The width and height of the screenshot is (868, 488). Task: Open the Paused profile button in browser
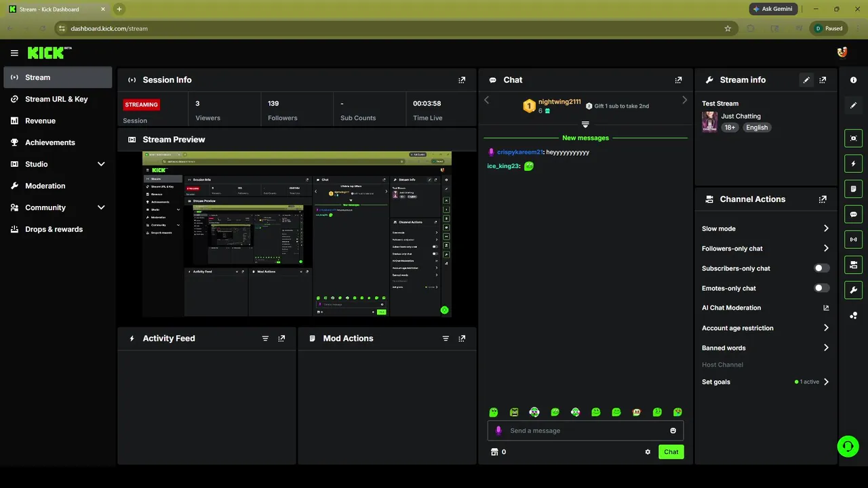click(x=829, y=28)
